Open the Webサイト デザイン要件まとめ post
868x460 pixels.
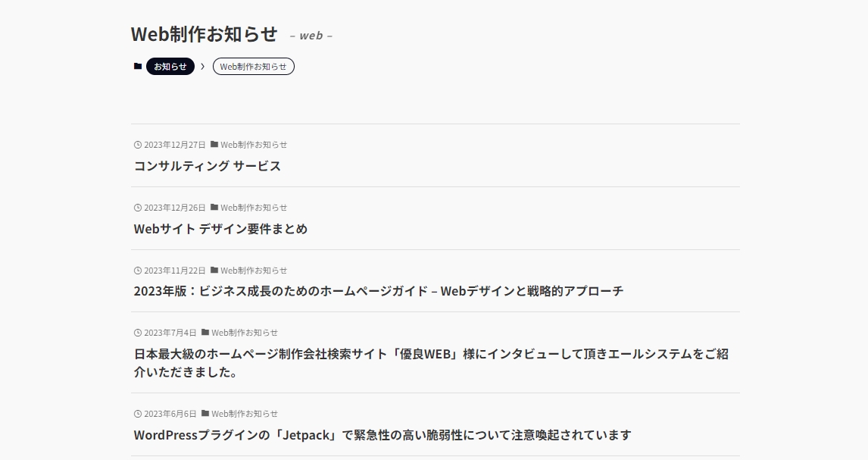tap(220, 229)
